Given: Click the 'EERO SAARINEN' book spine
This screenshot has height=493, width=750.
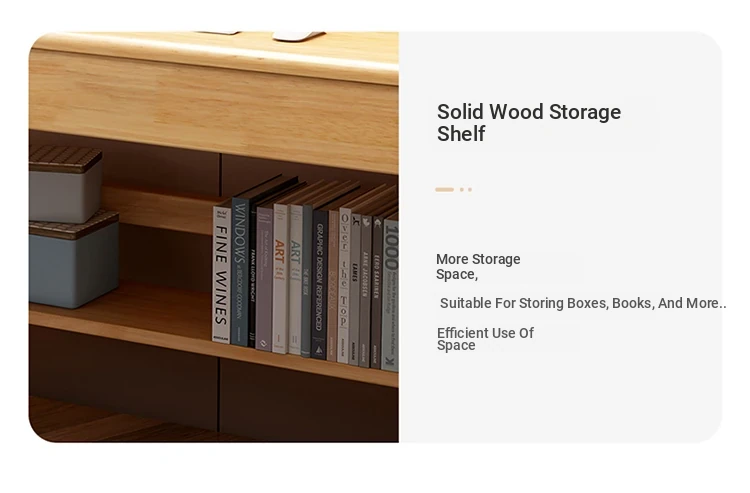Looking at the screenshot, I should (x=376, y=293).
